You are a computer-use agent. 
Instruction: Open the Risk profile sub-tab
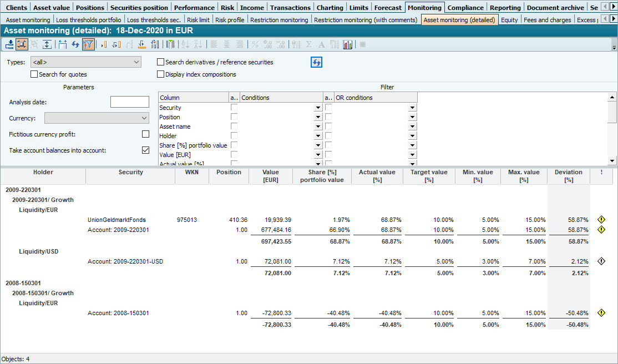[229, 20]
